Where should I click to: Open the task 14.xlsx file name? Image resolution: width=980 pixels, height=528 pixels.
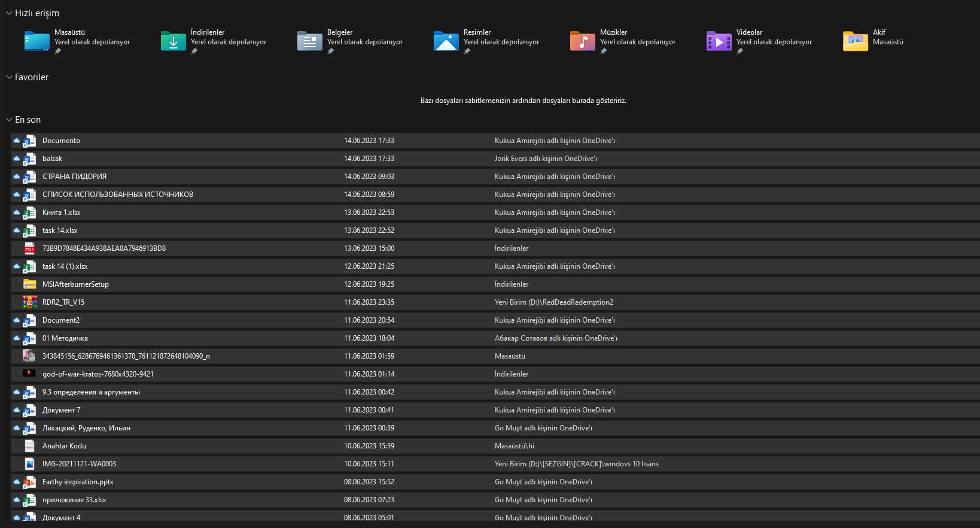[60, 230]
